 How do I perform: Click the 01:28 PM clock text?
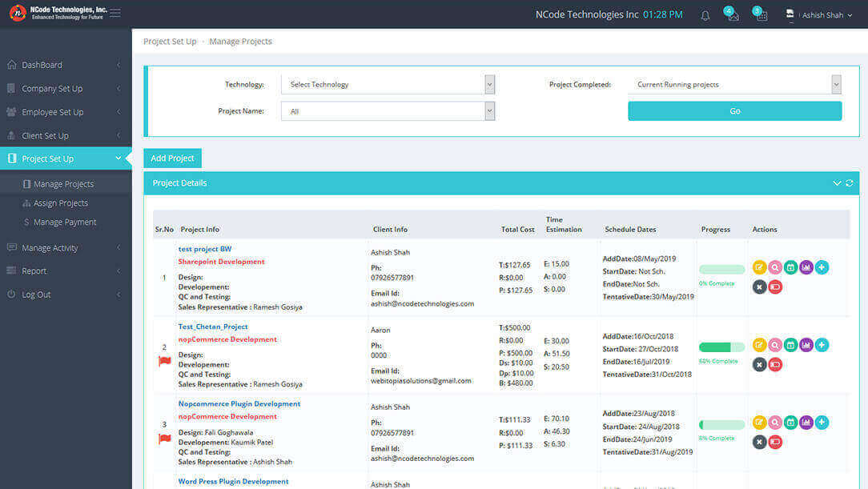click(x=663, y=14)
